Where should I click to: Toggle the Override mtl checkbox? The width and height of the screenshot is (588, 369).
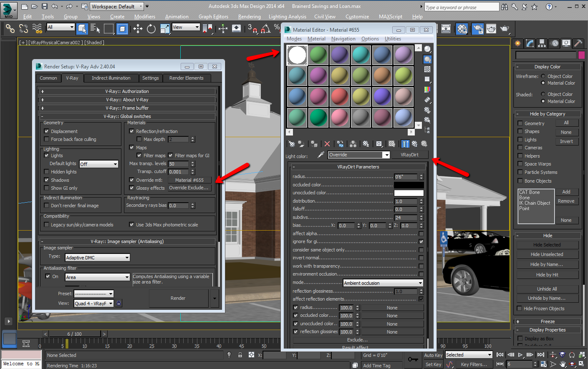click(x=131, y=180)
